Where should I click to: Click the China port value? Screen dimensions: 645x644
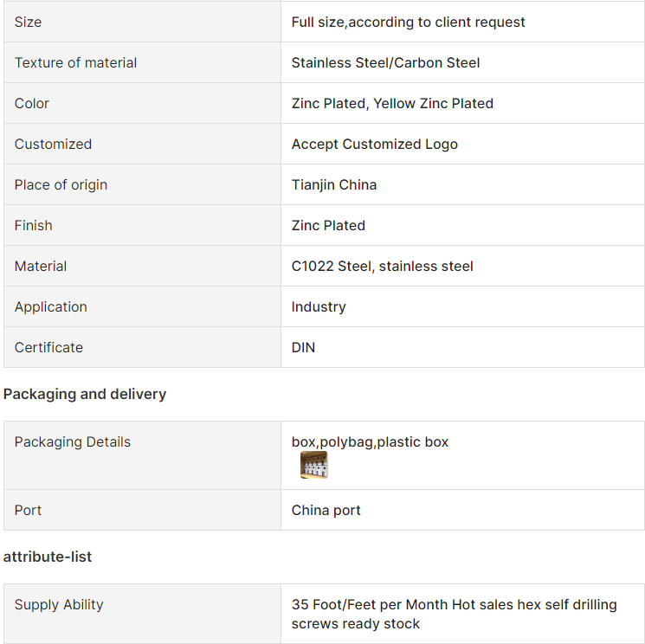tap(326, 510)
